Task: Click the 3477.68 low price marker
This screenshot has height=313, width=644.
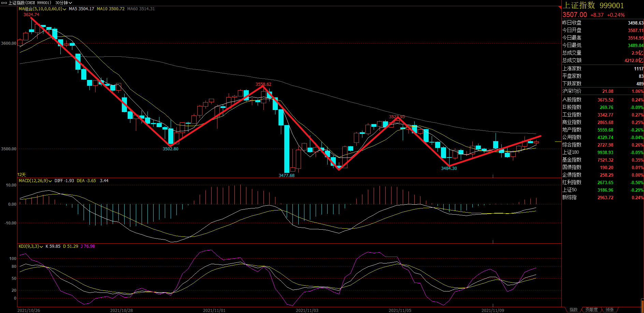Action: coord(286,176)
